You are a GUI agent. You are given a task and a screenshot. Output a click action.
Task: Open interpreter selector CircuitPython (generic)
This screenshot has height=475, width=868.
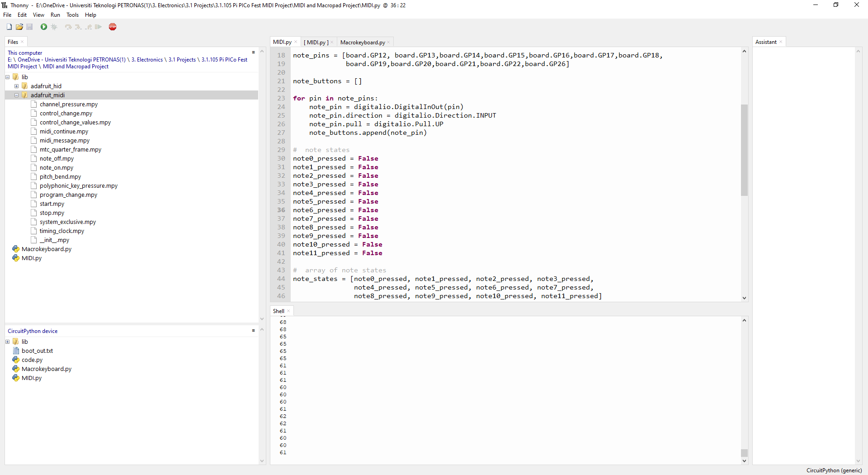tap(834, 470)
